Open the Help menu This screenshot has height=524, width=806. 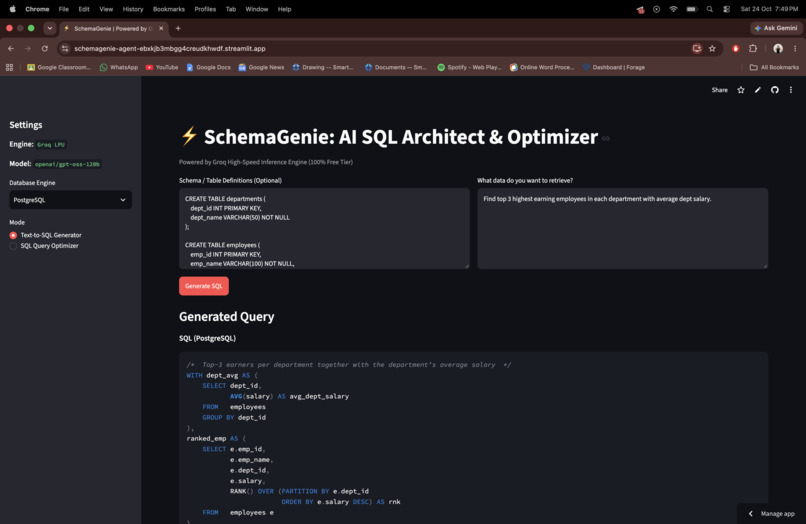(x=284, y=9)
